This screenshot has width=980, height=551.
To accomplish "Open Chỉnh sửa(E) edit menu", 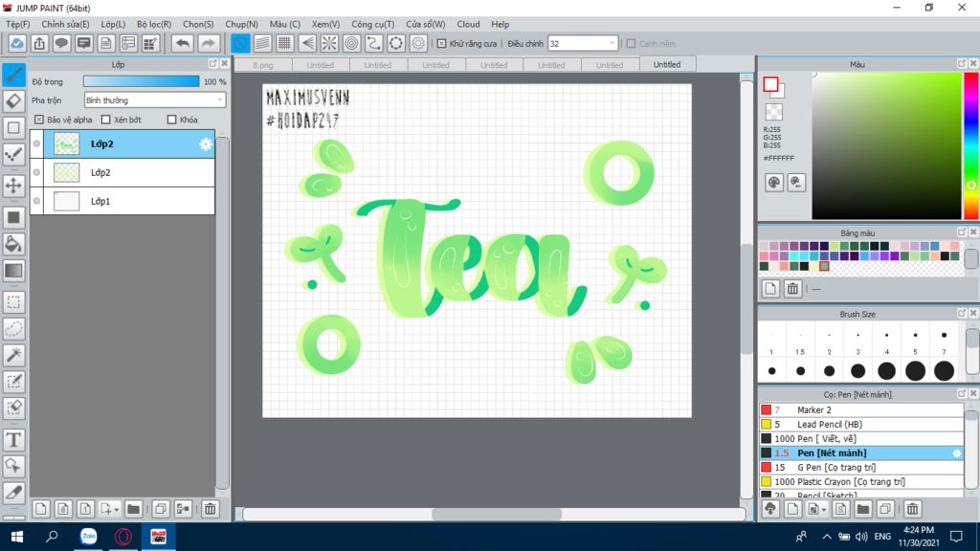I will coord(65,24).
